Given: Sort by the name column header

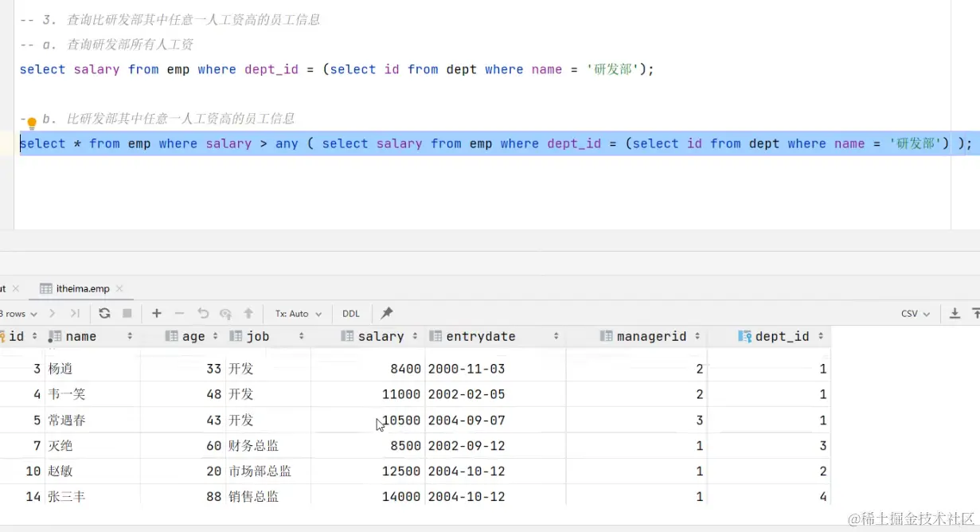Looking at the screenshot, I should click(91, 337).
